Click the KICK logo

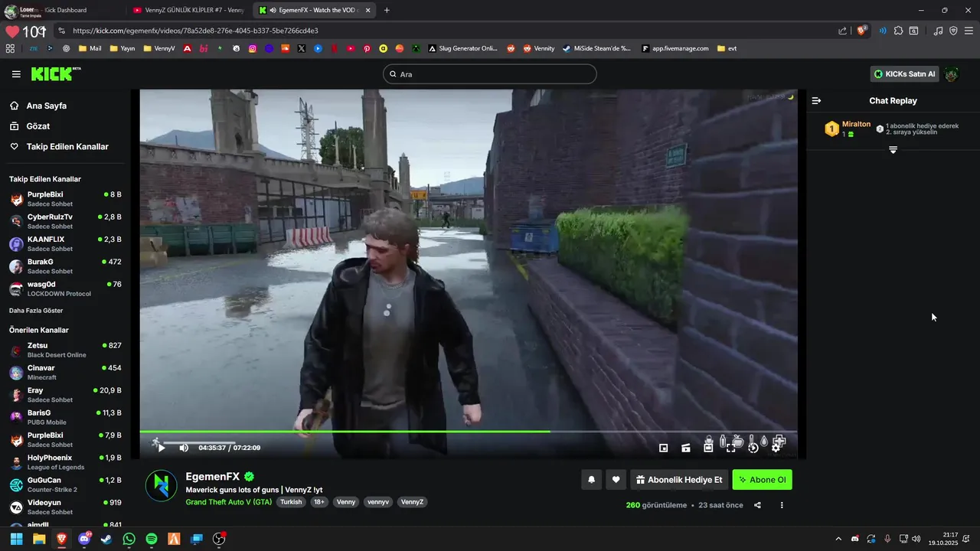pyautogui.click(x=55, y=73)
